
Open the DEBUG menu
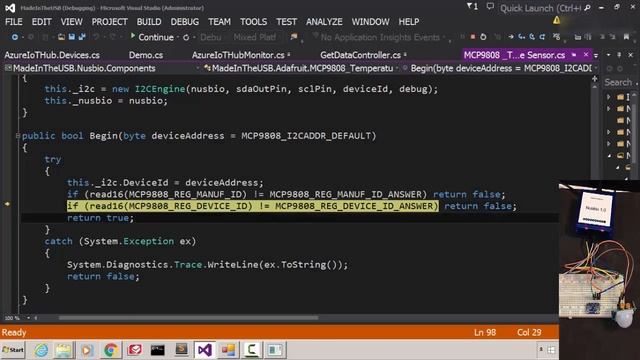185,22
